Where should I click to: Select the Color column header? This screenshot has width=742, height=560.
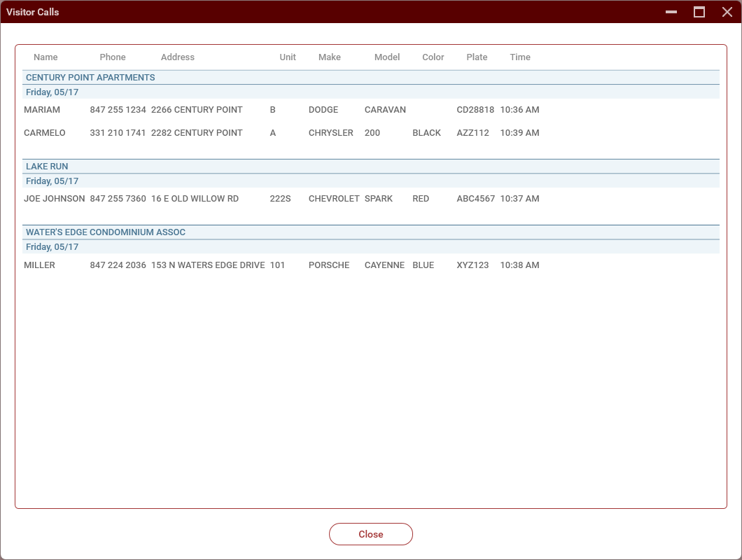click(x=433, y=57)
